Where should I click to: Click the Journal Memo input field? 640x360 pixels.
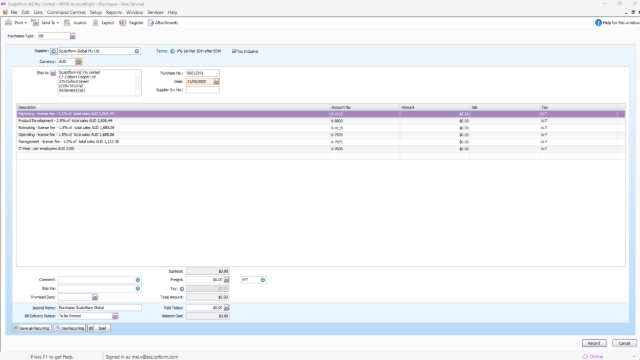[100, 308]
